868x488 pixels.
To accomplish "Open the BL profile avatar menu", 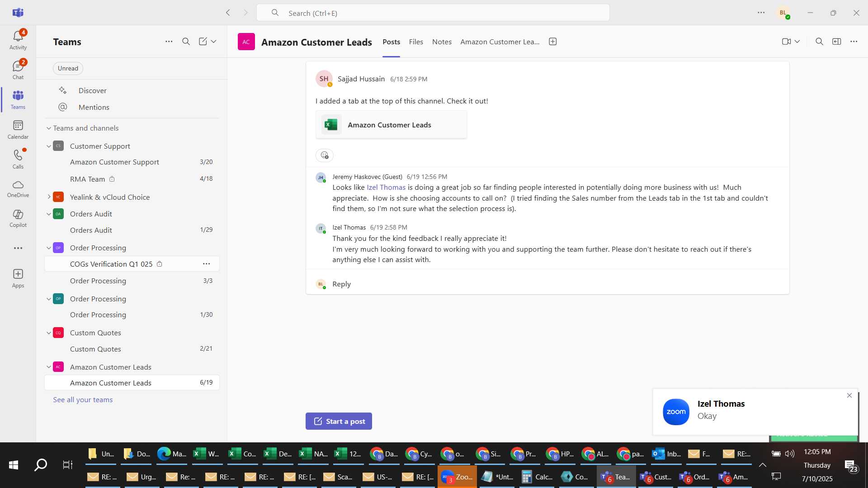I will [x=783, y=13].
